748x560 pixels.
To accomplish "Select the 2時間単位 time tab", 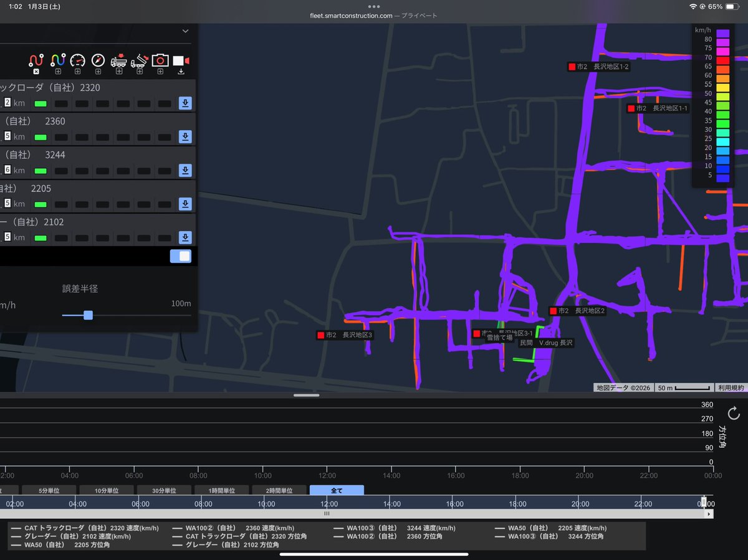I will 279,490.
